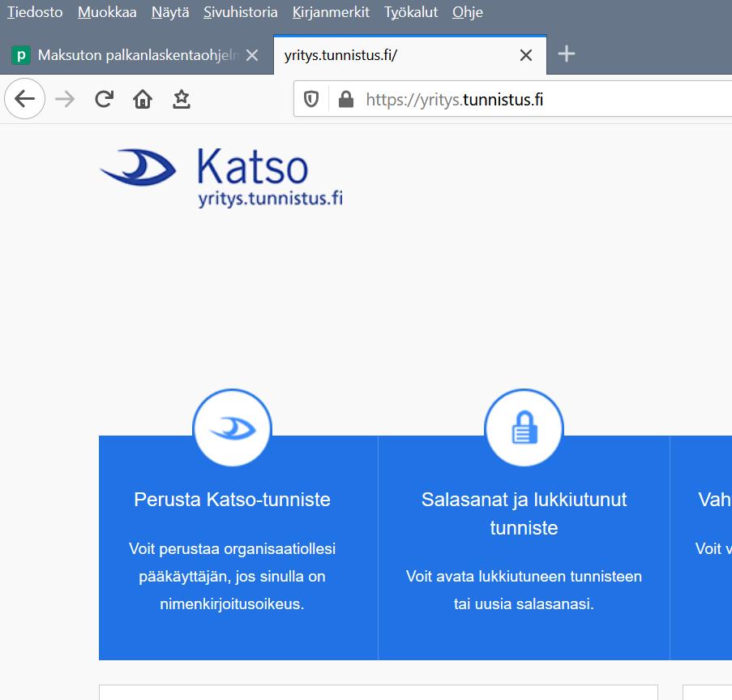Go to the browser home page
Image resolution: width=732 pixels, height=700 pixels.
coord(143,99)
